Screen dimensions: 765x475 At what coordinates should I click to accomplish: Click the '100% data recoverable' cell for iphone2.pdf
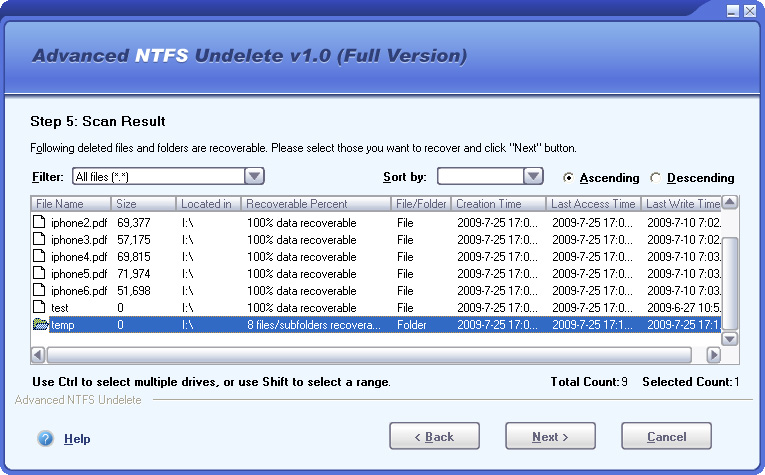[302, 223]
